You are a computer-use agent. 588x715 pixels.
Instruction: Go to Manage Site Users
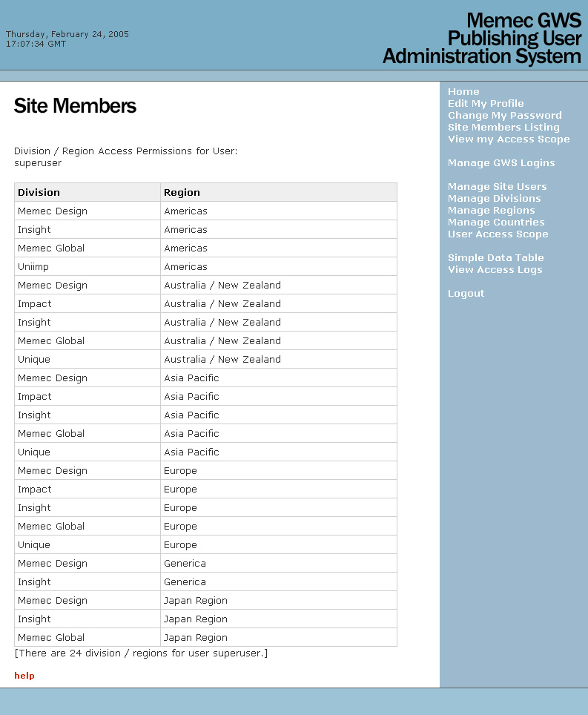point(497,186)
